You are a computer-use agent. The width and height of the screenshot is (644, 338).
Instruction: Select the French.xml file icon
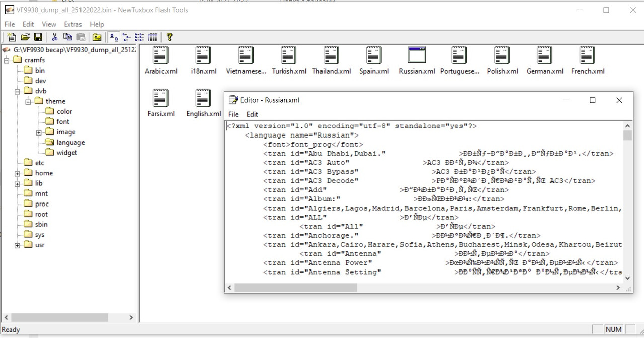(x=588, y=55)
